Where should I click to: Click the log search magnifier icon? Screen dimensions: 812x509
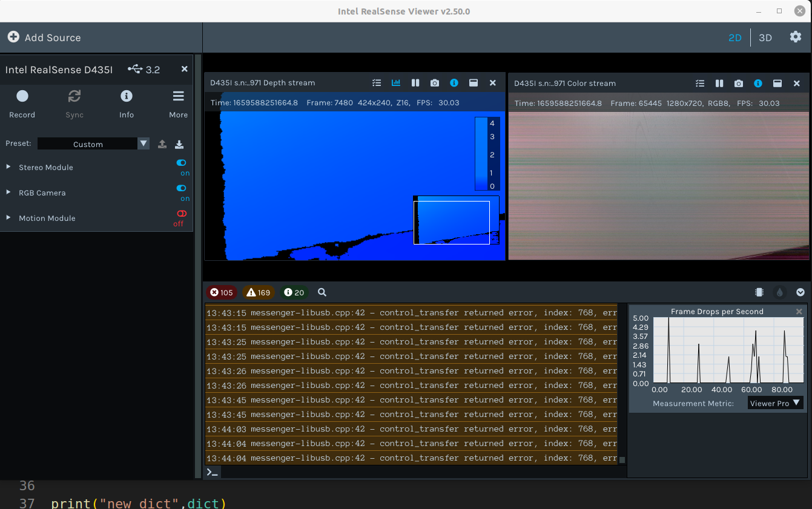pyautogui.click(x=322, y=292)
